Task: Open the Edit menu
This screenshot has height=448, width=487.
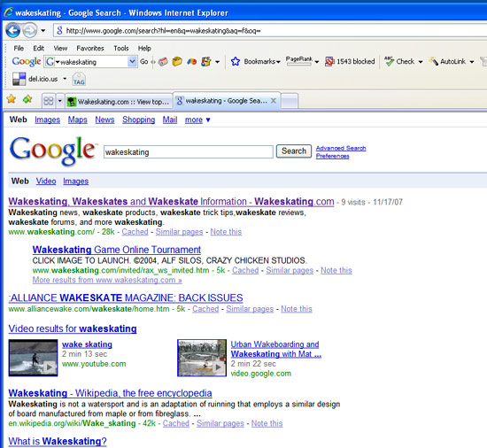Action: click(x=38, y=48)
